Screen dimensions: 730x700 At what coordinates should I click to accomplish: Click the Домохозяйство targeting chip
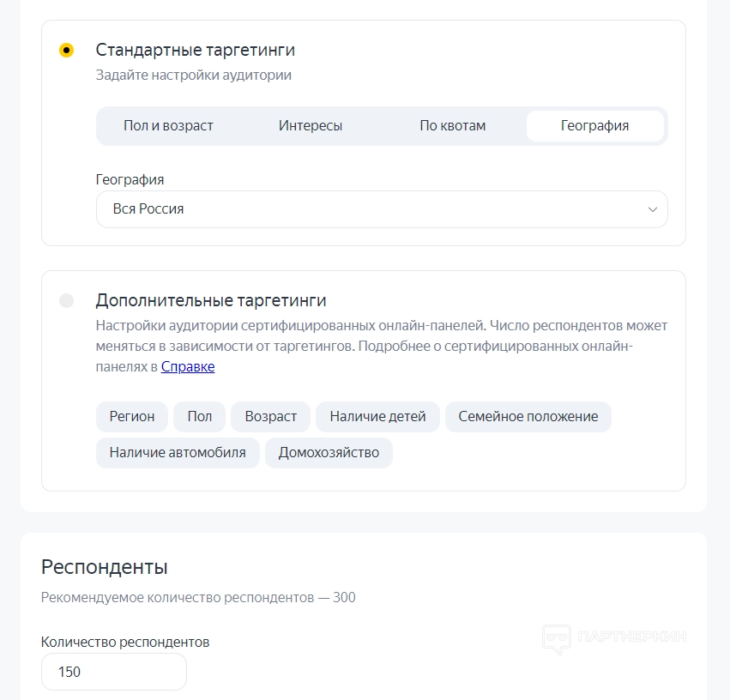point(329,453)
